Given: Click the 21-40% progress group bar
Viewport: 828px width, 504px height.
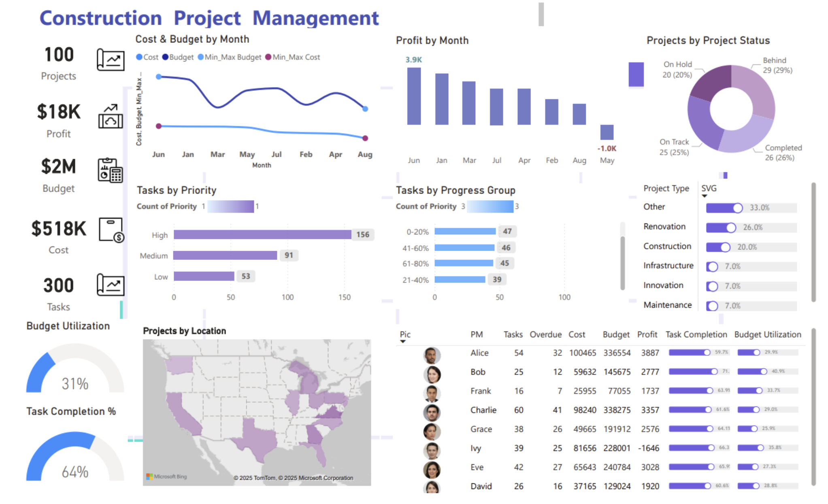Looking at the screenshot, I should coord(460,279).
